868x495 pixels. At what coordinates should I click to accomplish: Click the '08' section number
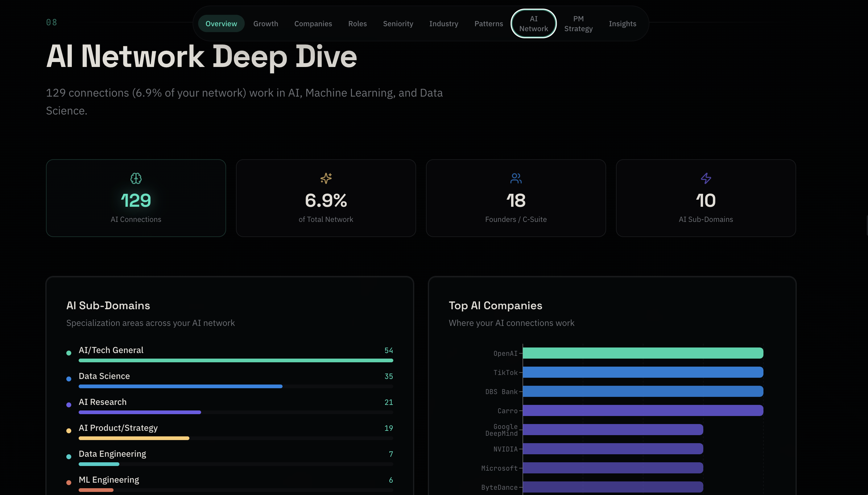coord(51,22)
